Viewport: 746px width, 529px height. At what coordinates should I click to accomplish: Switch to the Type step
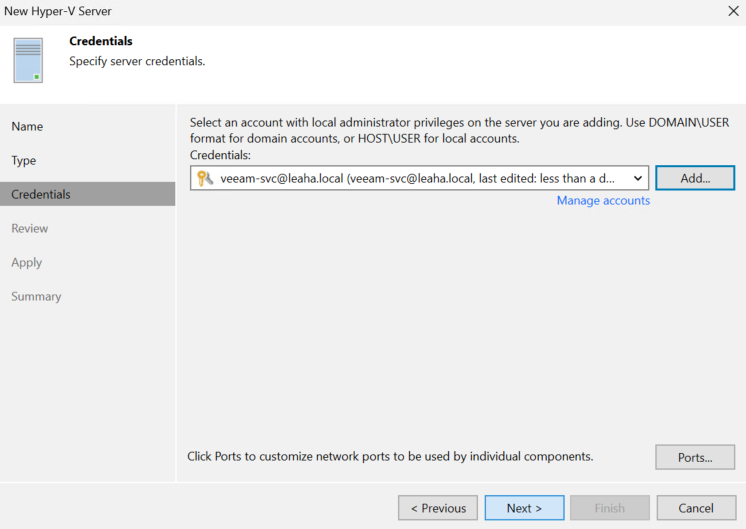coord(24,161)
